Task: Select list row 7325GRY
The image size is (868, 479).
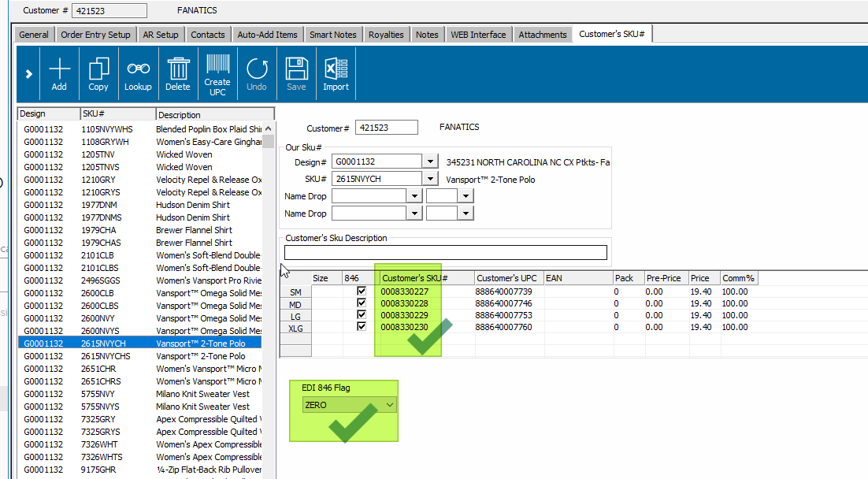Action: point(140,419)
